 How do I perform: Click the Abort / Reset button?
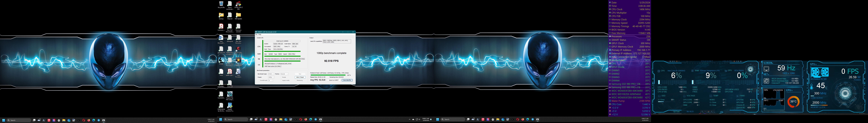click(x=300, y=77)
